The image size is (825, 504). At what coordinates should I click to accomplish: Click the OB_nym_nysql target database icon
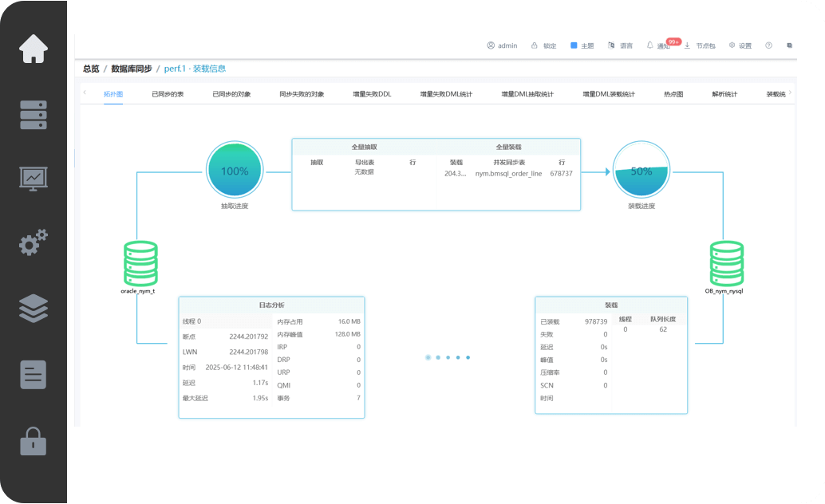(726, 265)
